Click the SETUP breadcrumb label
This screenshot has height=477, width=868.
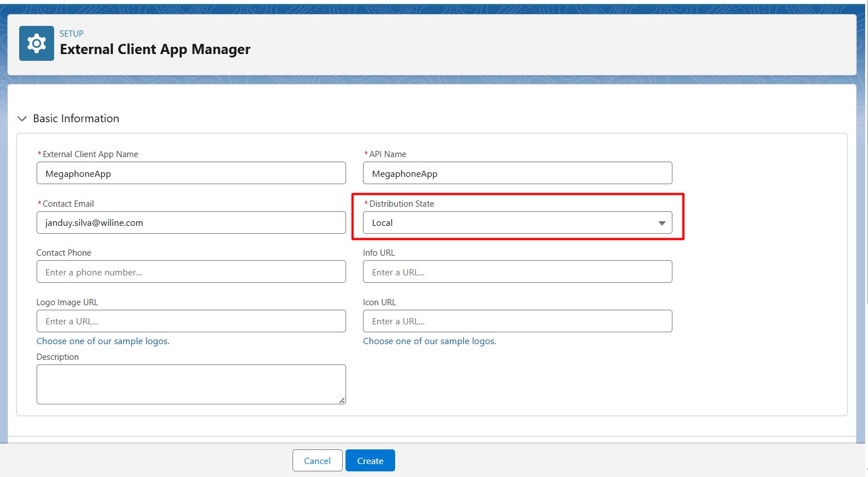point(72,33)
